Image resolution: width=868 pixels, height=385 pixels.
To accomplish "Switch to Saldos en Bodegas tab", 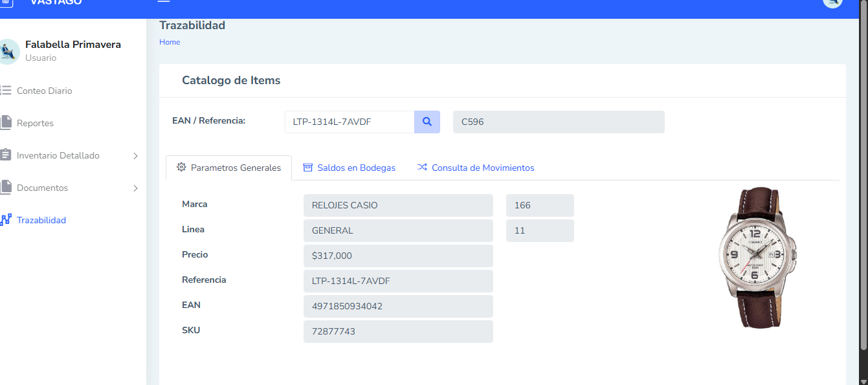I will 349,168.
